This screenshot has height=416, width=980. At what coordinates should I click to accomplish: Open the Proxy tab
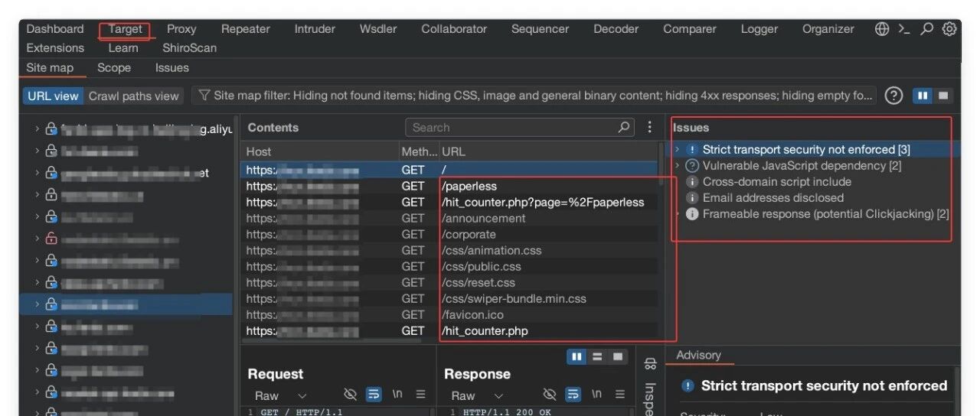coord(181,29)
